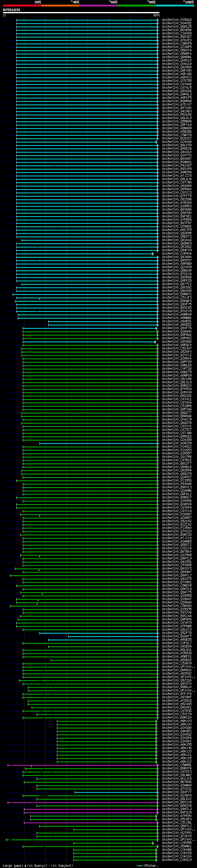Open hit UniRef100_Q9SM46
This screenshot has width=197, height=868.
177,342
